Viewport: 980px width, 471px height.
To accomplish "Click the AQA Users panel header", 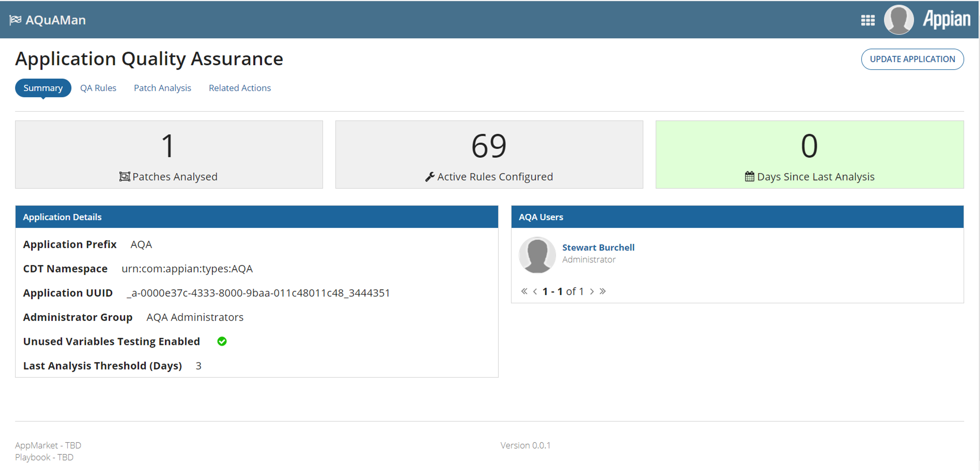I will click(737, 217).
